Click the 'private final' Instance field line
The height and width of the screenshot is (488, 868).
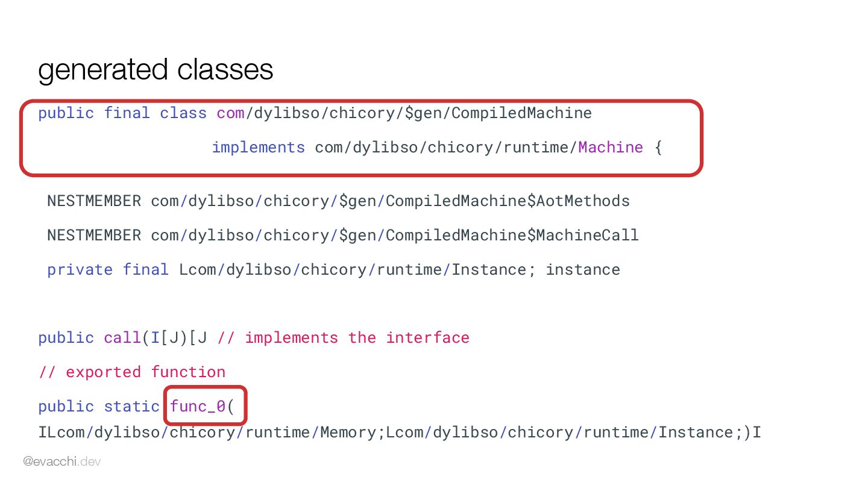333,270
